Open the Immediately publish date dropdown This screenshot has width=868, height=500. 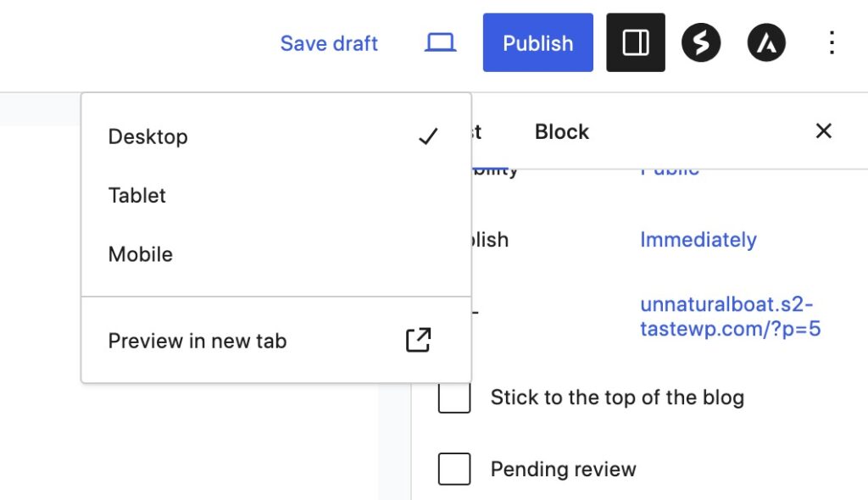click(x=698, y=240)
